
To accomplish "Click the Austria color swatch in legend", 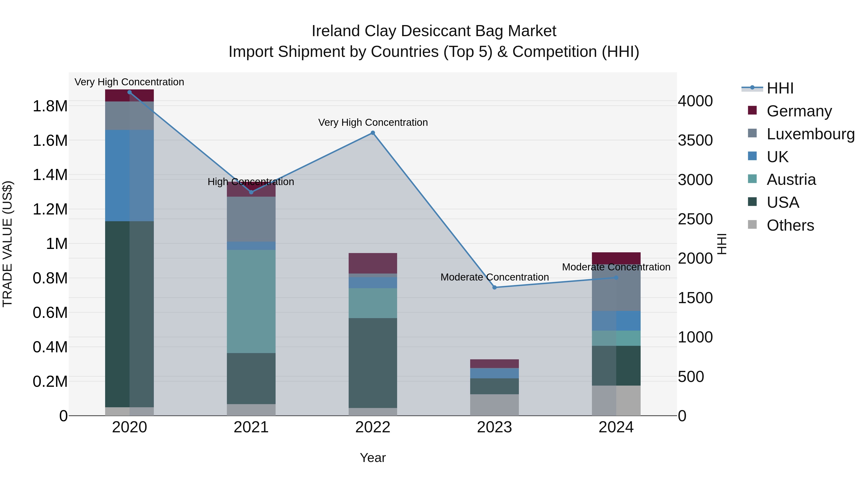I will [752, 179].
